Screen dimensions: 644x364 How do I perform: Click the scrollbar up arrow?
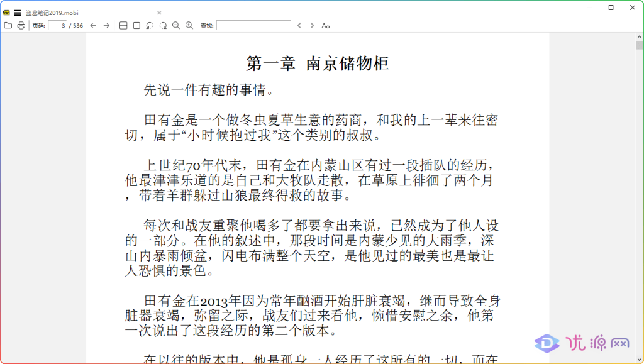tap(639, 37)
